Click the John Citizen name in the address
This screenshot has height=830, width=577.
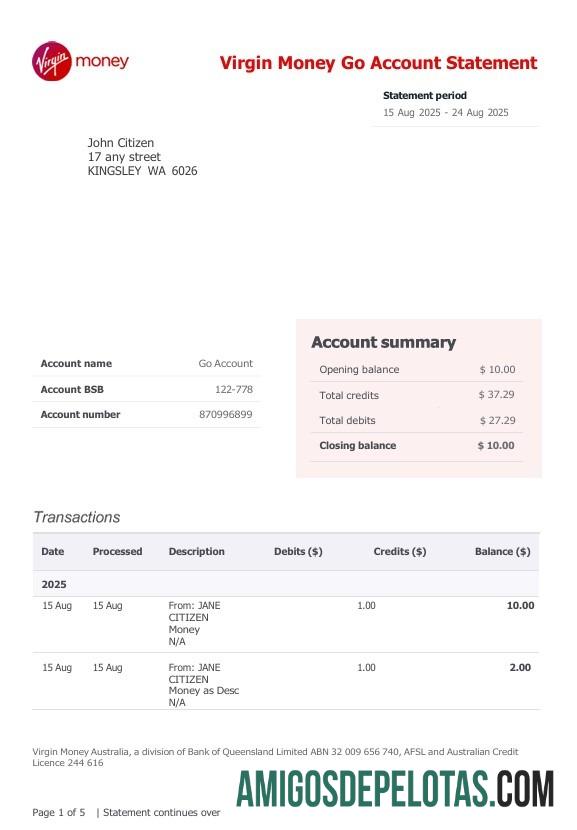(121, 143)
